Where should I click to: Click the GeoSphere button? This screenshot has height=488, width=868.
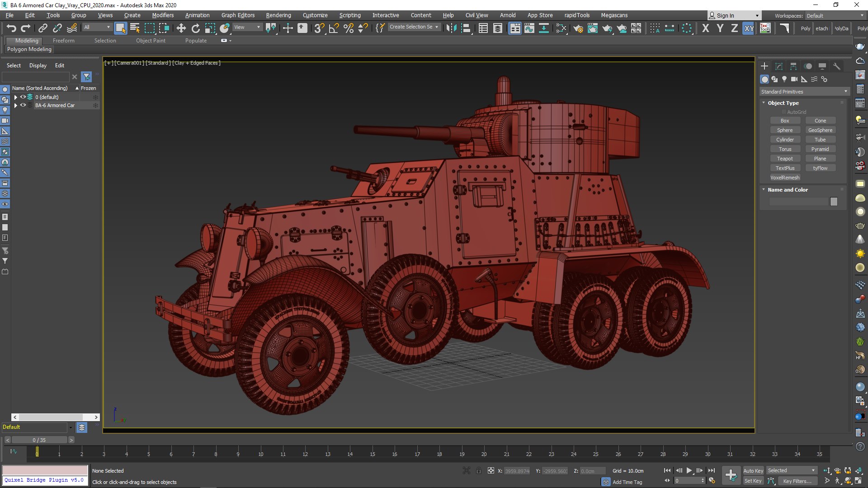click(x=820, y=130)
